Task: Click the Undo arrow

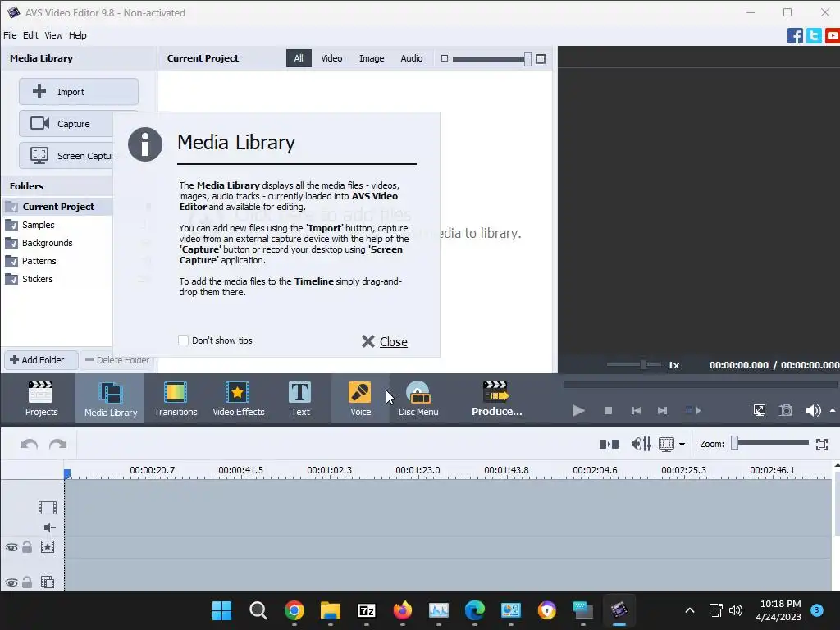Action: (29, 444)
